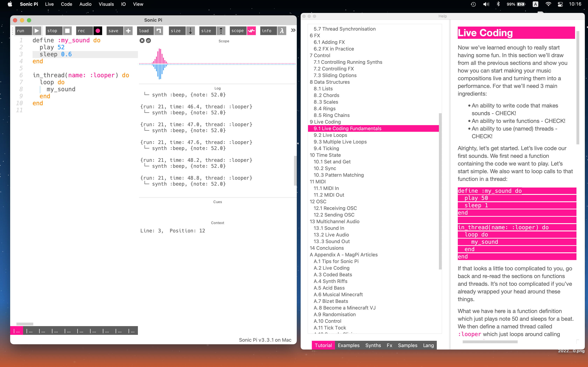Click the rec record icon
Image resolution: width=588 pixels, height=367 pixels.
click(x=98, y=31)
